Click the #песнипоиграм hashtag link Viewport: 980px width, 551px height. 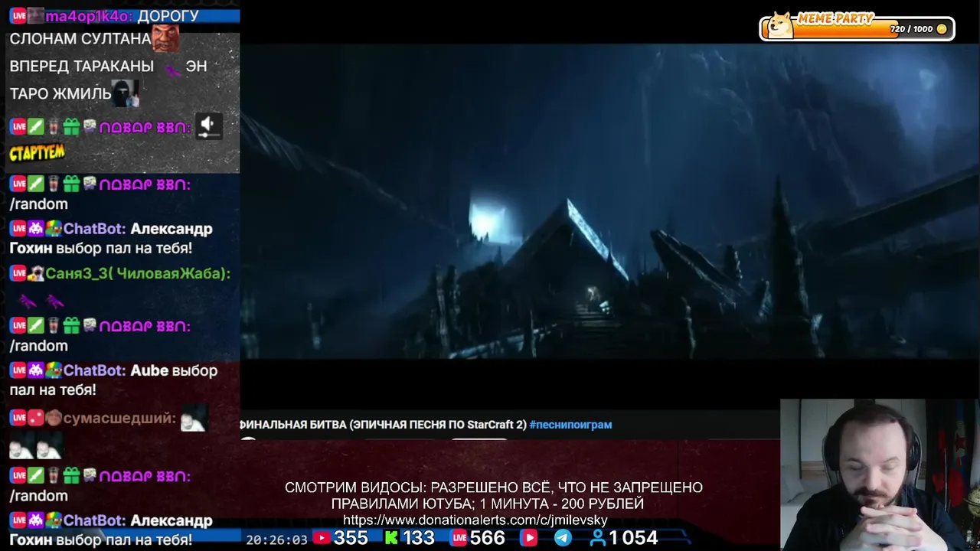(x=570, y=425)
